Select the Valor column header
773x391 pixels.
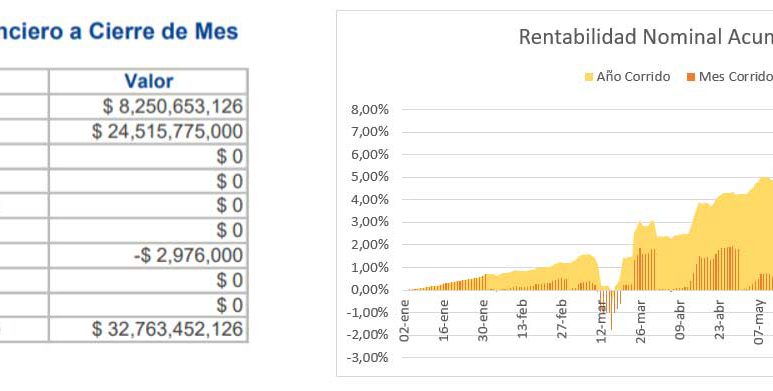(x=148, y=81)
